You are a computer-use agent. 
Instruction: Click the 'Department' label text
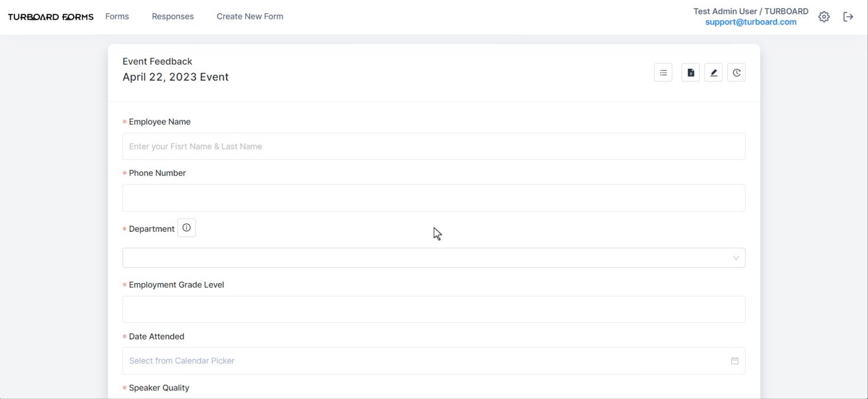(x=152, y=229)
